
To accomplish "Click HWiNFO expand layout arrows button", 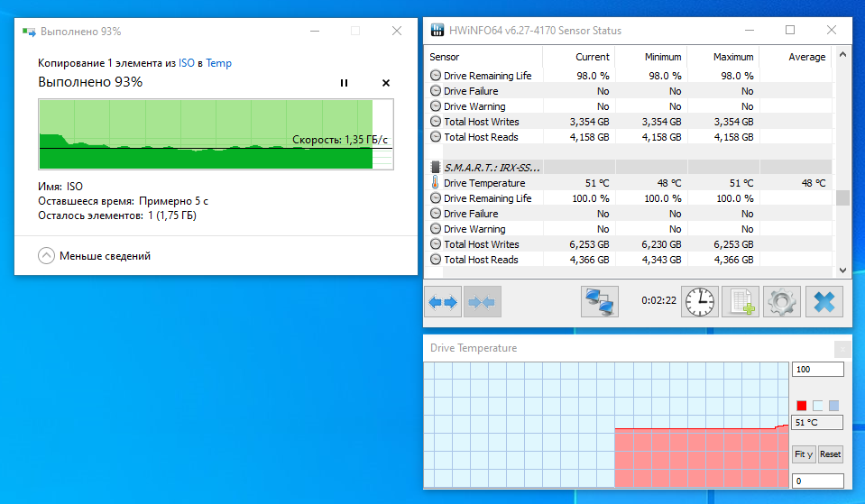I will (x=443, y=302).
